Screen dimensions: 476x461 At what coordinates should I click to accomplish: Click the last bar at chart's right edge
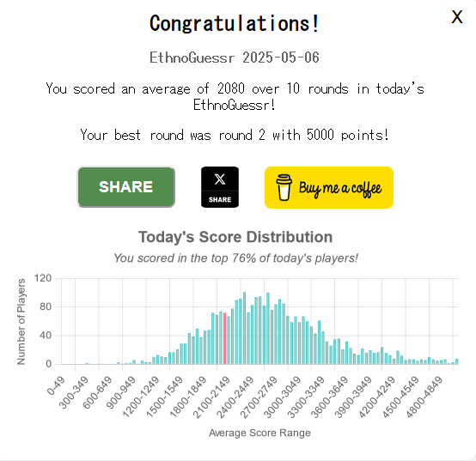click(456, 361)
